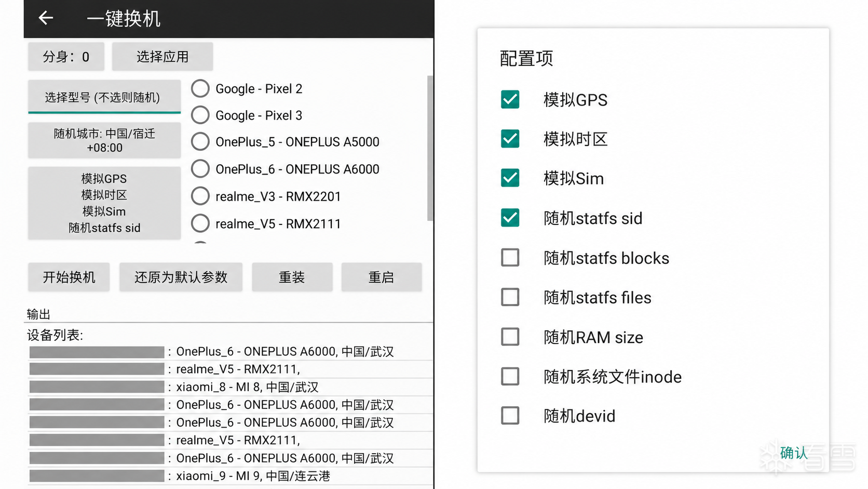This screenshot has width=868, height=489.
Task: Click the 一键换机 title text
Action: tap(124, 19)
